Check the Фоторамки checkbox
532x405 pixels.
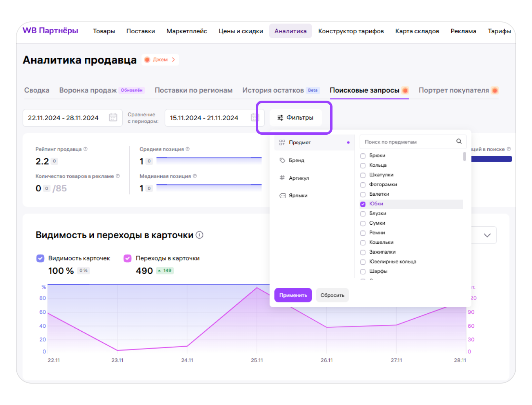click(363, 185)
